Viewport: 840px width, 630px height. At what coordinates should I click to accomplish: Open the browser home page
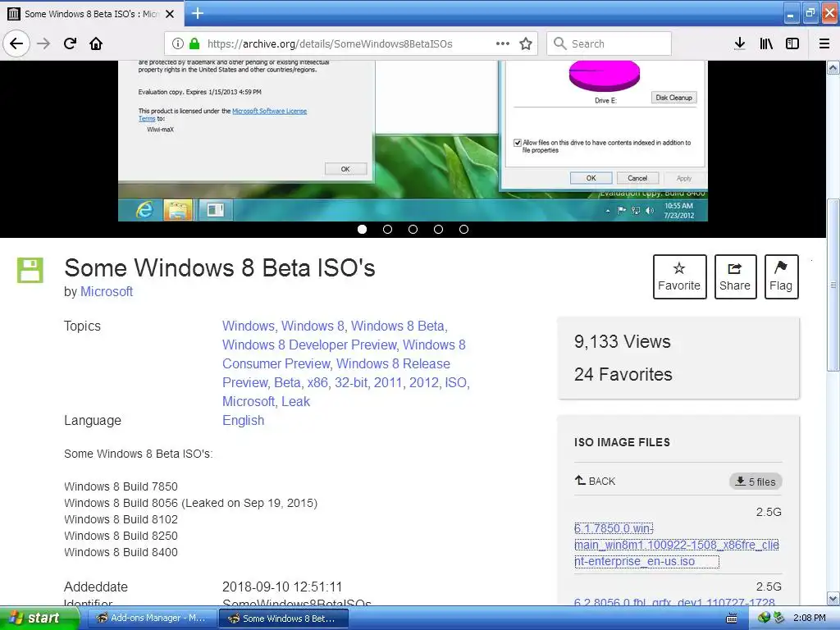pos(96,43)
